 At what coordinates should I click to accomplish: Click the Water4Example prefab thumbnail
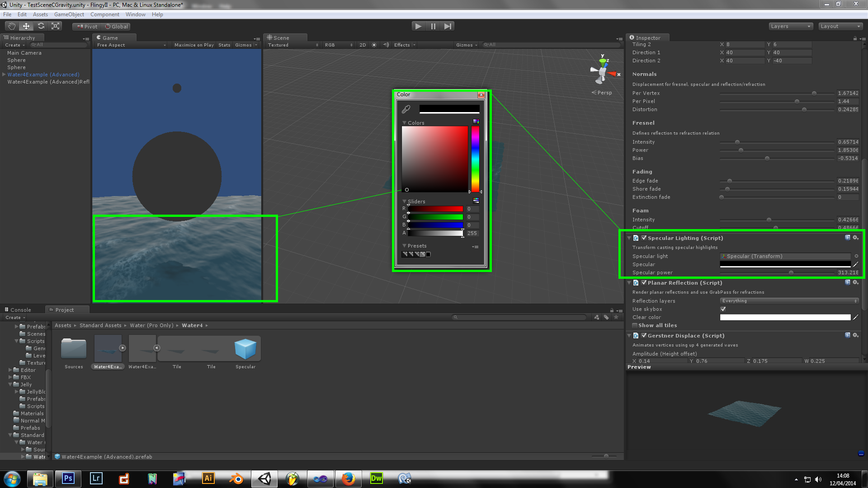(107, 348)
